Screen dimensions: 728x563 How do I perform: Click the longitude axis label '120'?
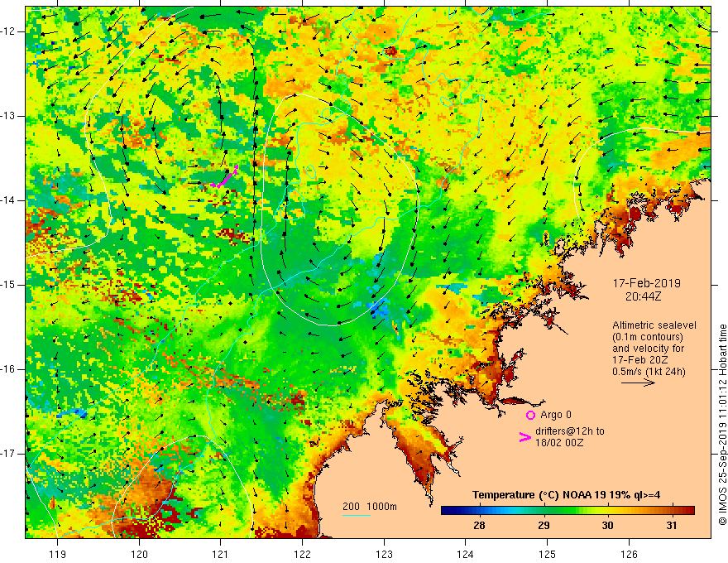tap(139, 554)
